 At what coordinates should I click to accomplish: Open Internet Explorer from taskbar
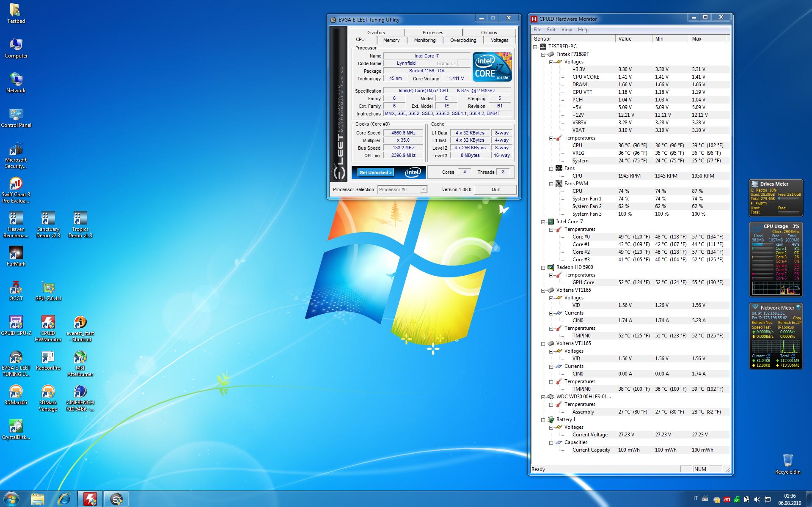64,499
